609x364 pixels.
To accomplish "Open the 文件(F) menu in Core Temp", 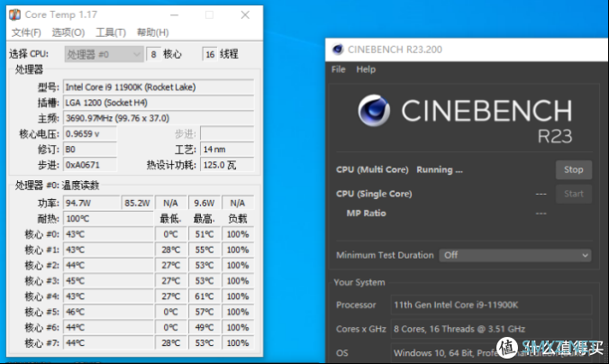I will [26, 32].
